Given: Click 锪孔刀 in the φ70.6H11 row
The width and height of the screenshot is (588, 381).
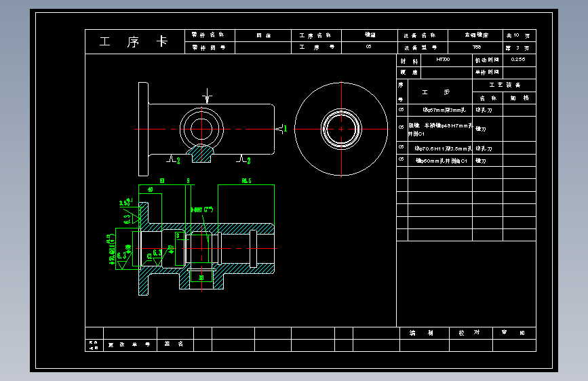Looking at the screenshot, I should [484, 148].
